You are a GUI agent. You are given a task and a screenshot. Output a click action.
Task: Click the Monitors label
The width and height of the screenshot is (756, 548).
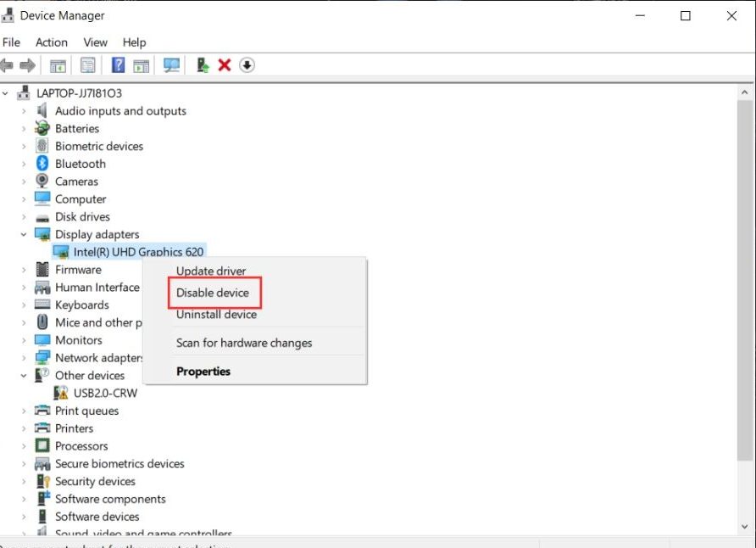click(79, 340)
